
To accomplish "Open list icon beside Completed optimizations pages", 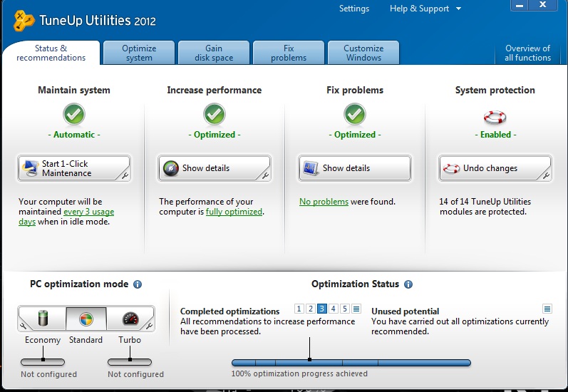I will pos(356,309).
